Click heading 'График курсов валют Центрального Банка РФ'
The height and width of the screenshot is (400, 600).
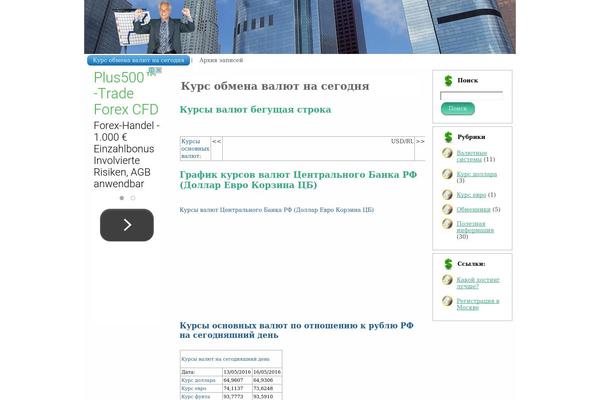[298, 180]
